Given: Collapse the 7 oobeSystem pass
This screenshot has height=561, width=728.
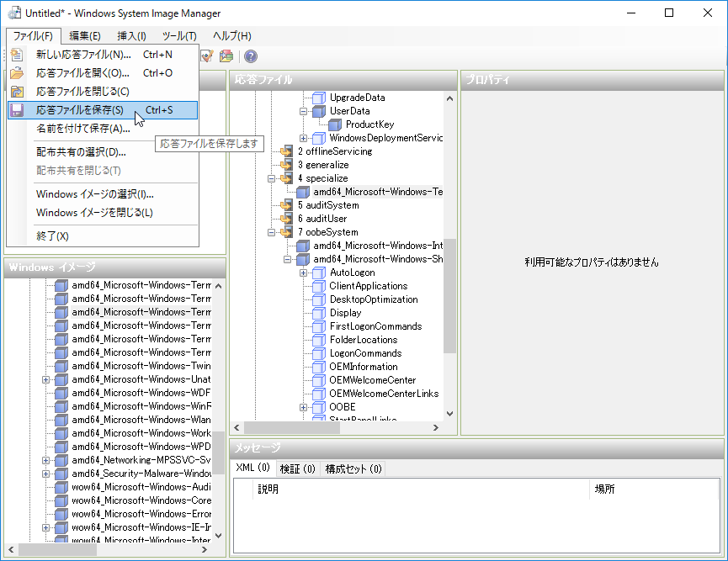Looking at the screenshot, I should [271, 232].
